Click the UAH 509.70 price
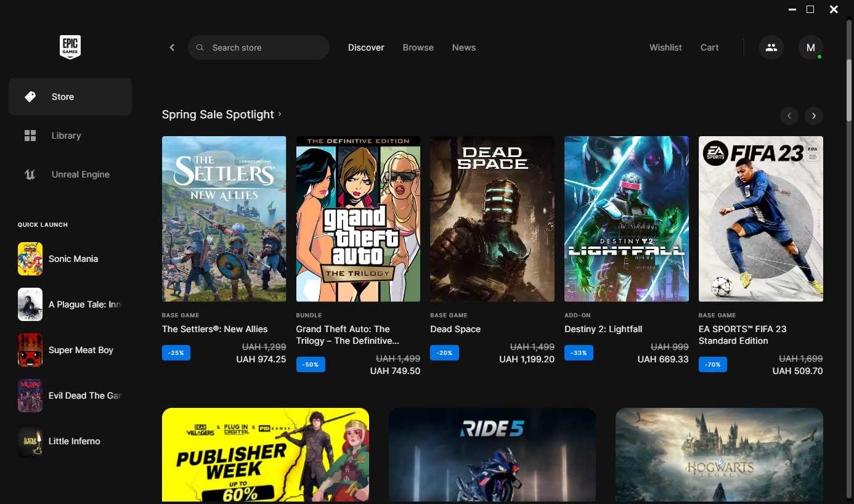The width and height of the screenshot is (854, 504). [797, 371]
